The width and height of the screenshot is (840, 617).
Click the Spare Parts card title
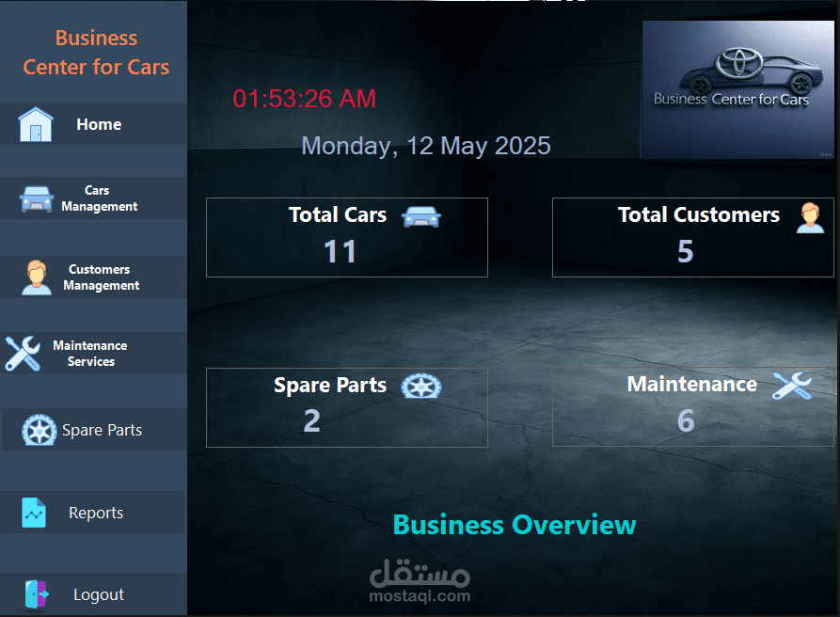coord(330,386)
